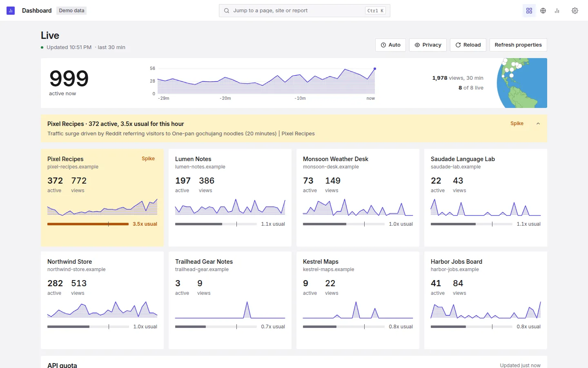Open the globe map view icon
This screenshot has height=368, width=588.
click(543, 11)
